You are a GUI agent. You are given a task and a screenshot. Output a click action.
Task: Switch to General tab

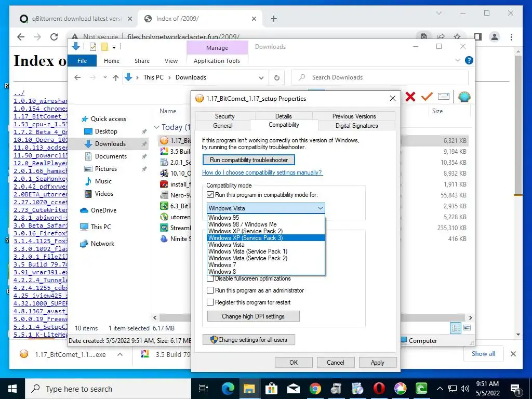222,126
